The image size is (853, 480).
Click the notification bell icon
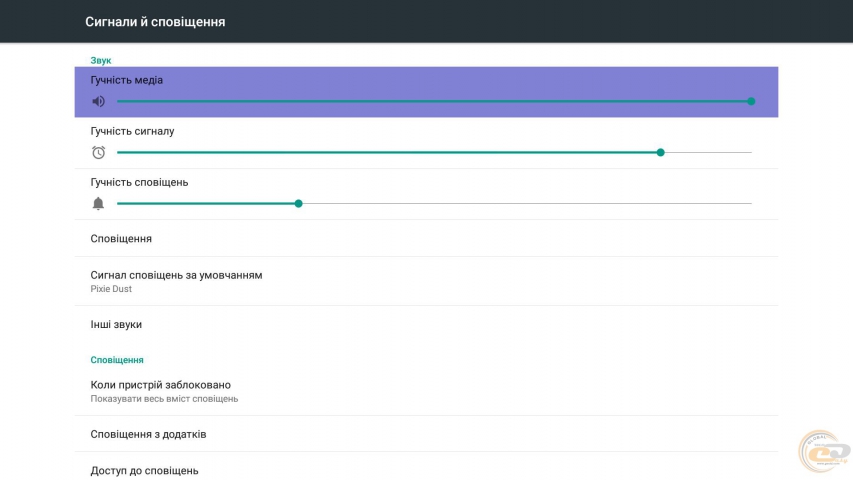(x=98, y=203)
